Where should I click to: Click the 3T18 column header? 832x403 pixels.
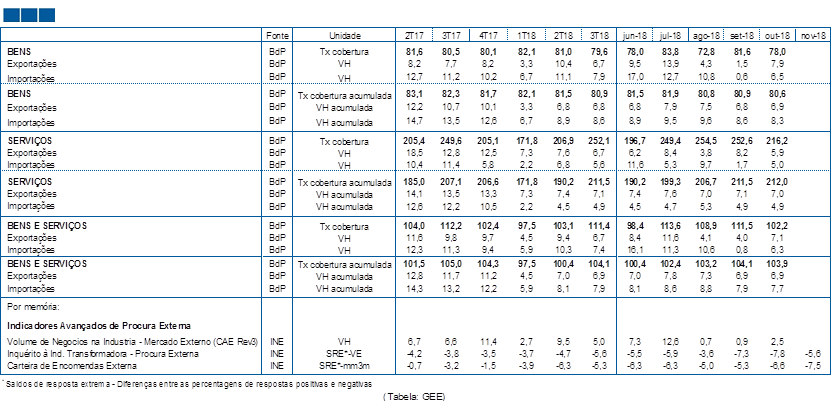click(x=599, y=35)
